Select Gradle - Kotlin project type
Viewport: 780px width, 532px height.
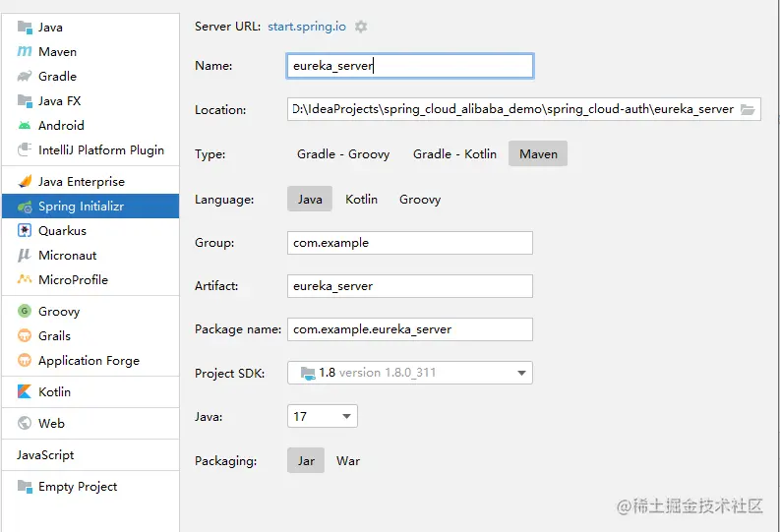(x=454, y=154)
